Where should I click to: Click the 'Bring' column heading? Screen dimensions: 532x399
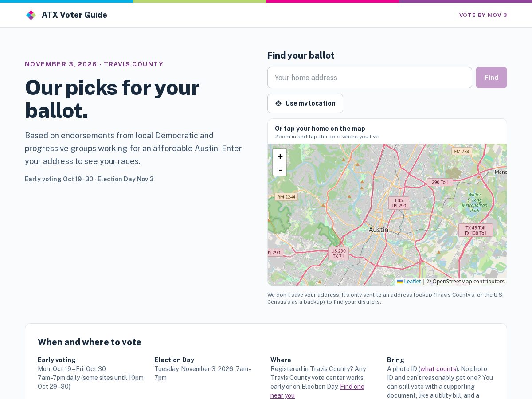(x=395, y=360)
